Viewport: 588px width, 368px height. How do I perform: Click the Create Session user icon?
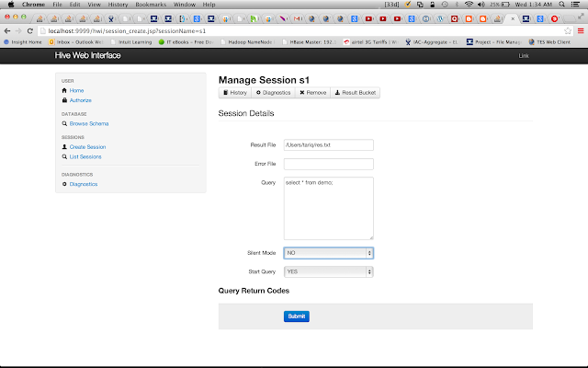pyautogui.click(x=64, y=147)
